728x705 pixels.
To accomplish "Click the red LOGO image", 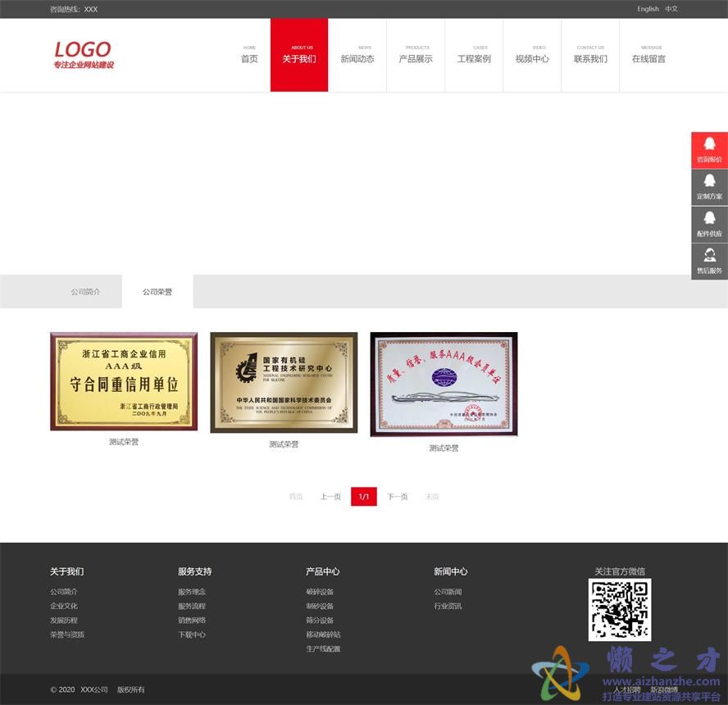I will [84, 54].
